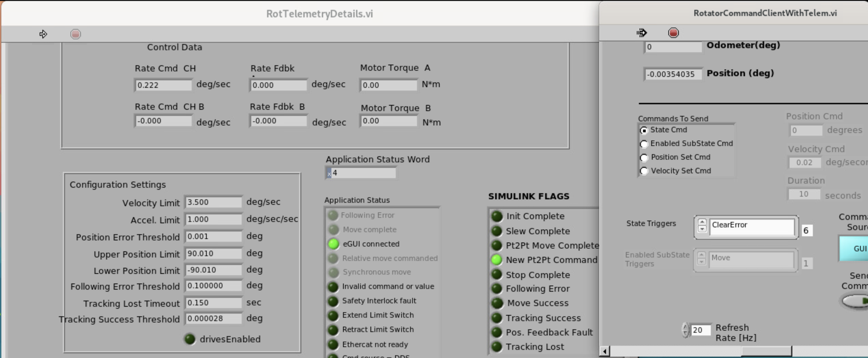The height and width of the screenshot is (358, 868).
Task: Click the eGUI connected LED indicator
Action: click(333, 244)
